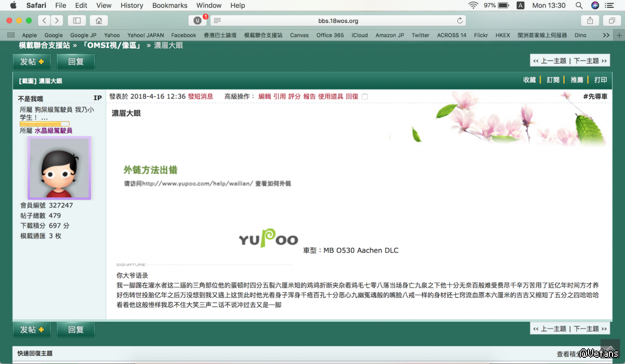Open the Share sheet icon
The width and height of the screenshot is (625, 364).
(x=590, y=21)
